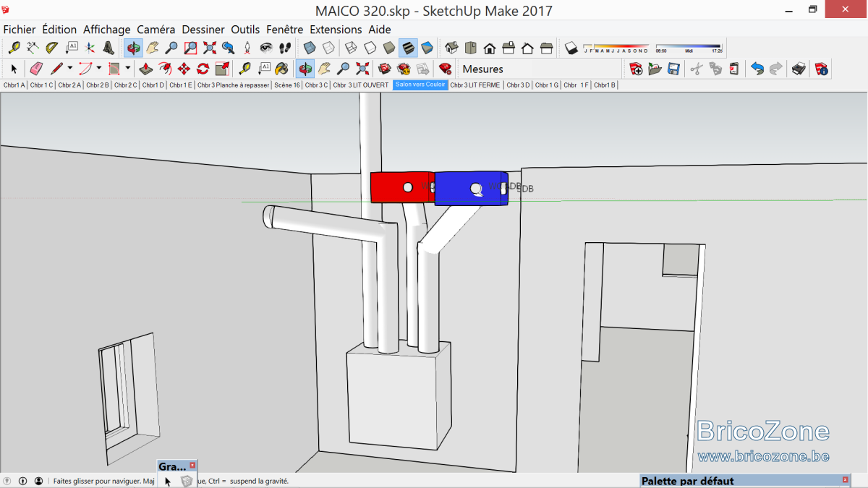Open the Line tool dropdown arrow
Viewport: 868px width, 488px height.
pyautogui.click(x=70, y=69)
